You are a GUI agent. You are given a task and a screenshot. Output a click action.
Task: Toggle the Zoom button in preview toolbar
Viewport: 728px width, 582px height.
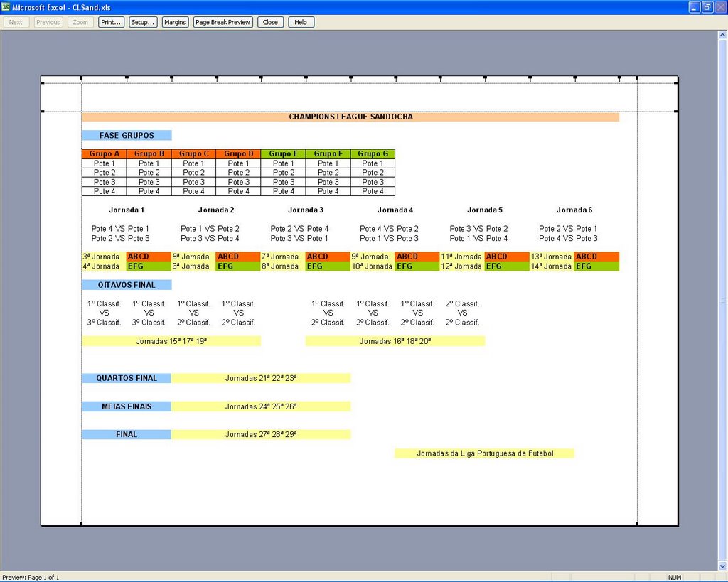pyautogui.click(x=80, y=22)
